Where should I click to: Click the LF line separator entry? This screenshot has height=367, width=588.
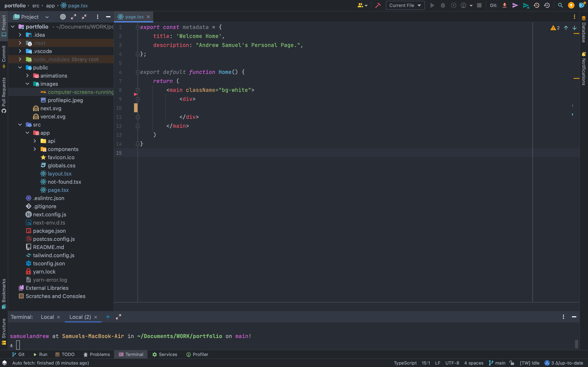tap(438, 363)
